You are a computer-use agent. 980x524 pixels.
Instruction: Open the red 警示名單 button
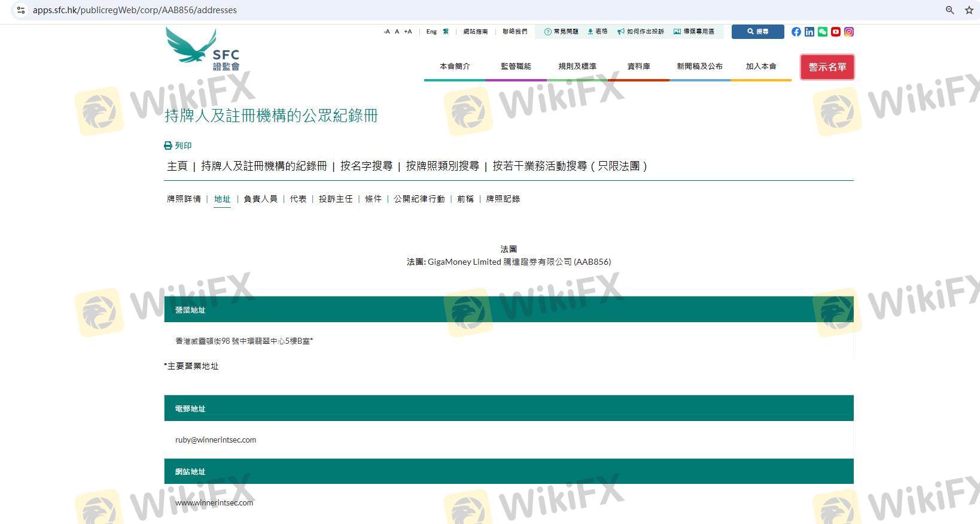click(827, 67)
